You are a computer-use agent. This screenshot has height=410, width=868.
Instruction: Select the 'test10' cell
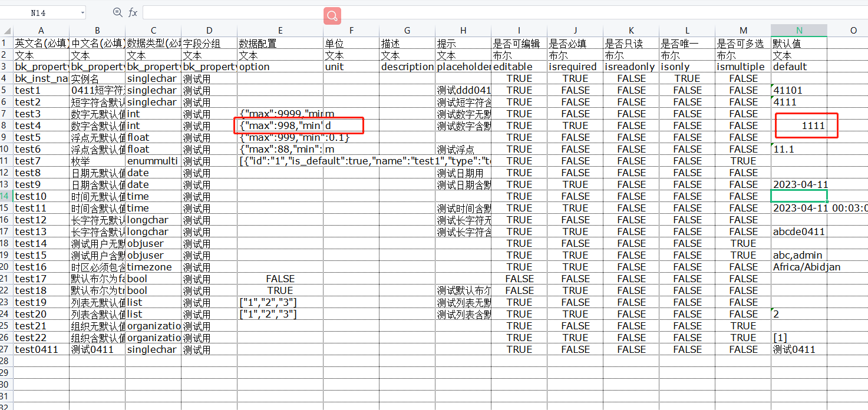41,196
